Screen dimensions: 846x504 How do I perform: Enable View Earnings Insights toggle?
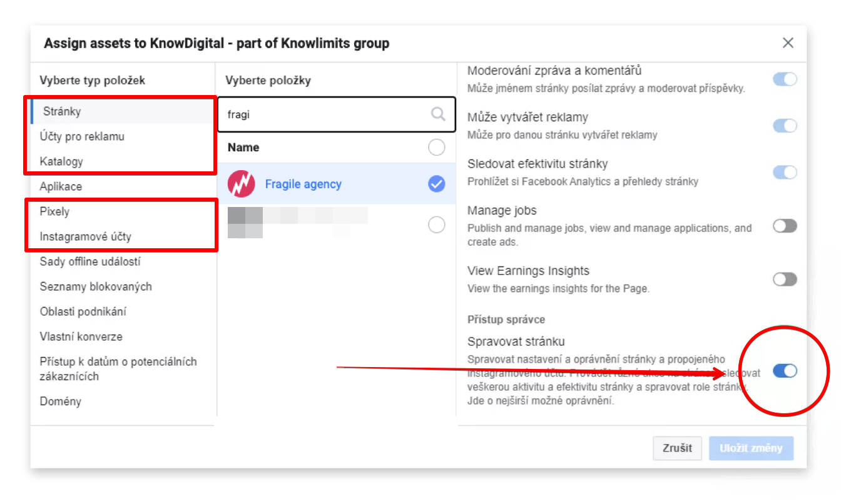click(785, 279)
